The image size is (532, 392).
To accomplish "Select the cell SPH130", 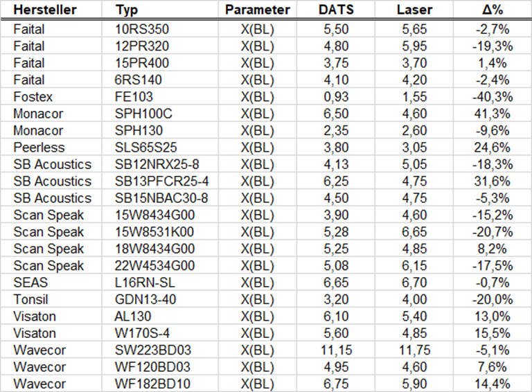I will click(x=139, y=131).
